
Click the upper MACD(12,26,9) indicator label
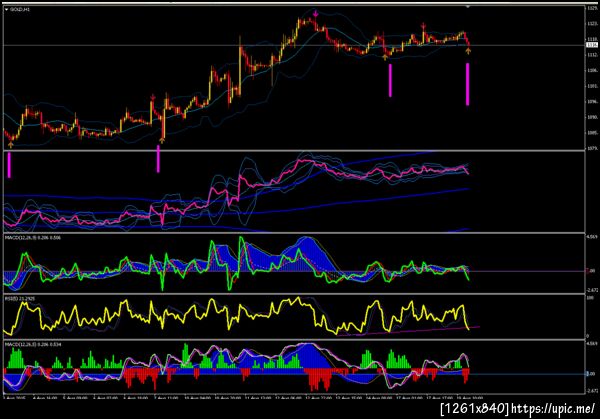click(33, 238)
